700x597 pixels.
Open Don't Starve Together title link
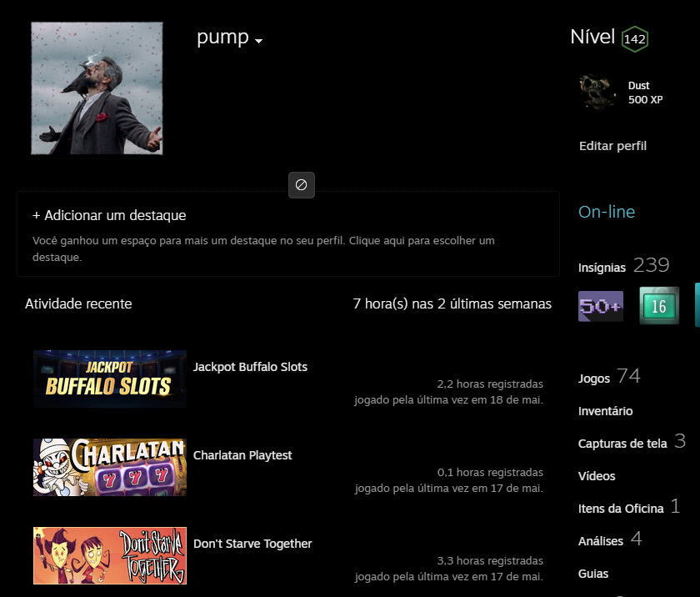(x=252, y=544)
